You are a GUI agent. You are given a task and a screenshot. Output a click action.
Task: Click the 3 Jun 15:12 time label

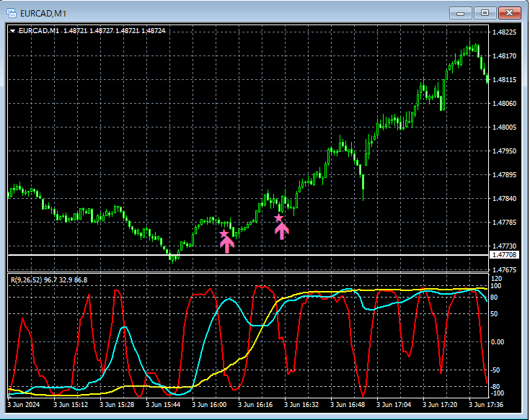[71, 404]
